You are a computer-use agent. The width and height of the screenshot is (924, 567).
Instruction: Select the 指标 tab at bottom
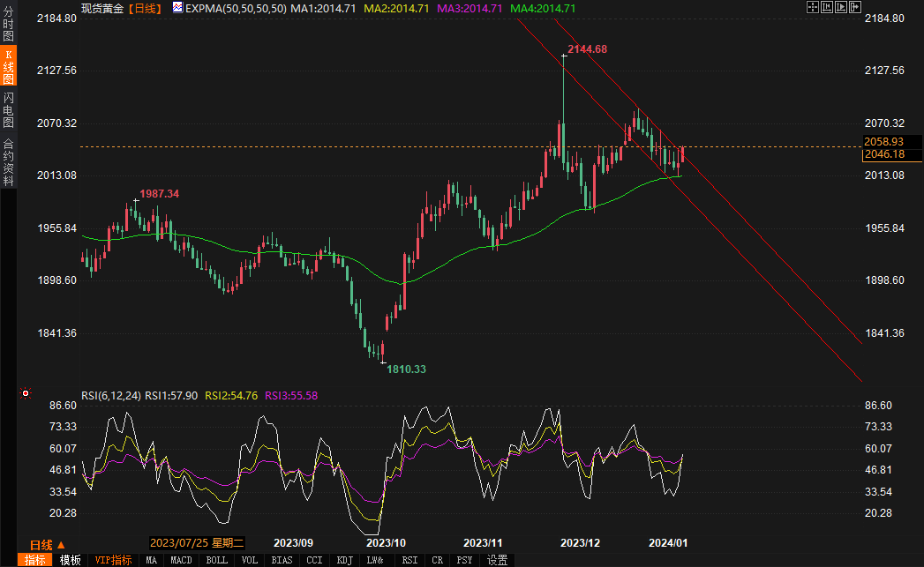click(x=35, y=560)
